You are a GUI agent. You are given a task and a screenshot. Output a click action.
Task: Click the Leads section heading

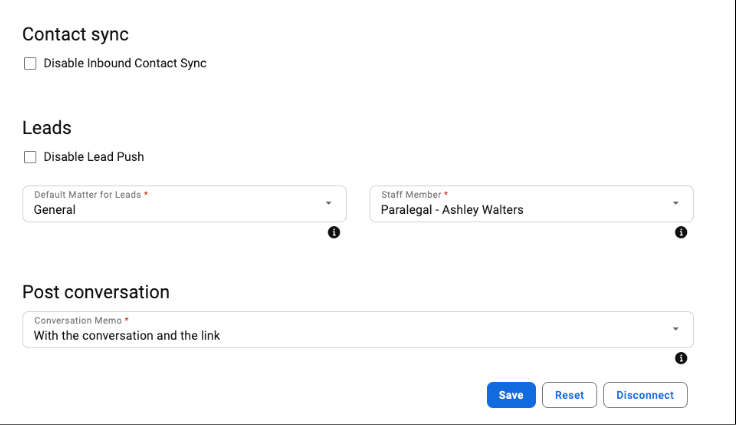click(x=47, y=128)
